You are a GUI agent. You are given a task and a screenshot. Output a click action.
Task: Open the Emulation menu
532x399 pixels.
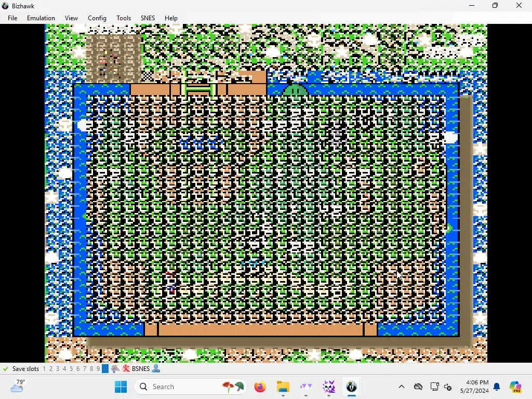point(41,18)
